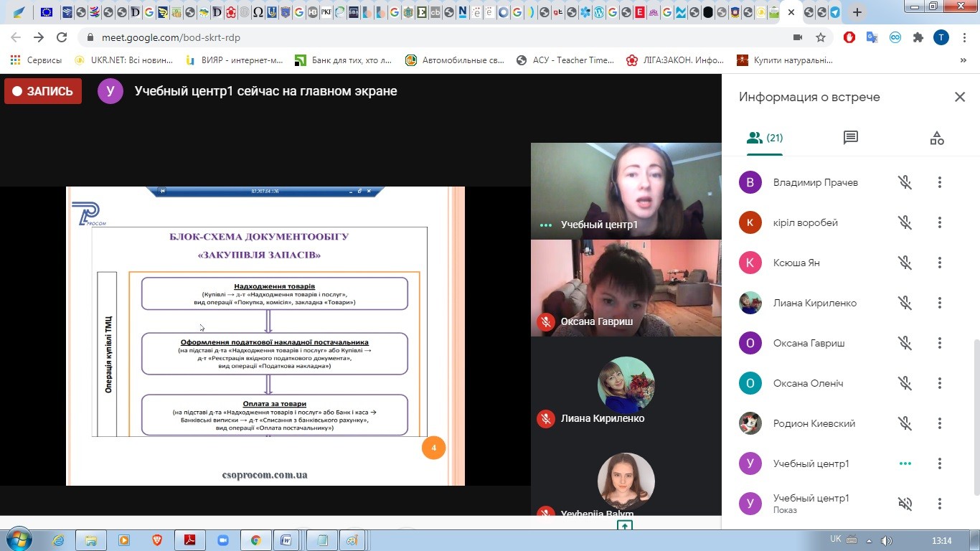
Task: Show more bookmarks chevron
Action: (963, 60)
